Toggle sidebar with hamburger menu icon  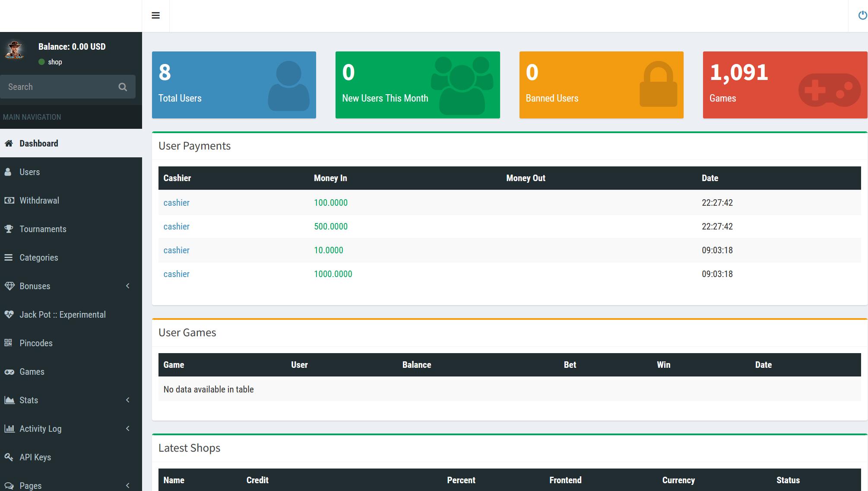[x=156, y=16]
